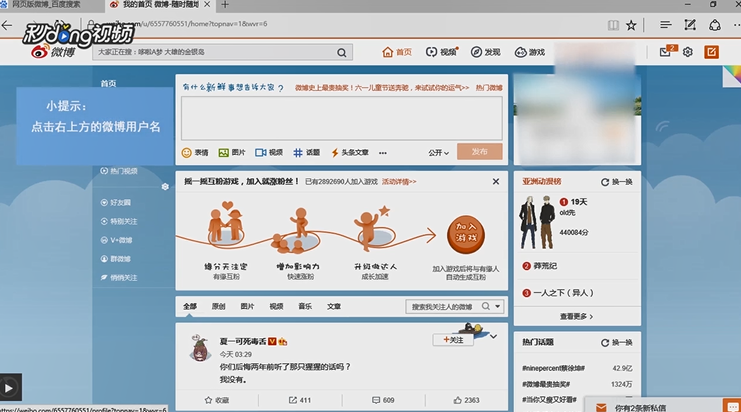Image resolution: width=741 pixels, height=412 pixels.
Task: Open 游戏 in top navigation
Action: coord(530,52)
